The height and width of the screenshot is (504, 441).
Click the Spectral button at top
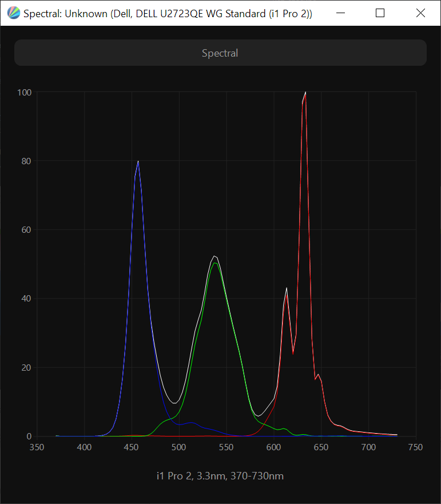(220, 53)
